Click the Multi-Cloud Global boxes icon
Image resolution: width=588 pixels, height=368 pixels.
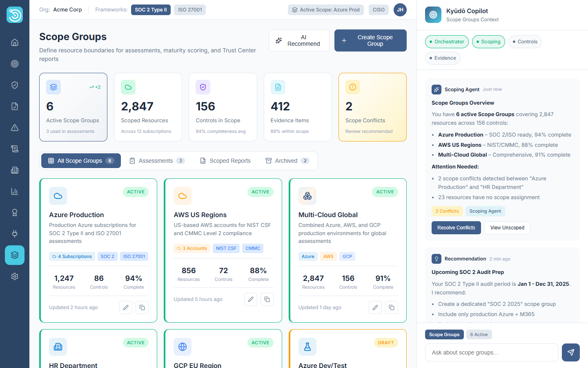tap(307, 196)
